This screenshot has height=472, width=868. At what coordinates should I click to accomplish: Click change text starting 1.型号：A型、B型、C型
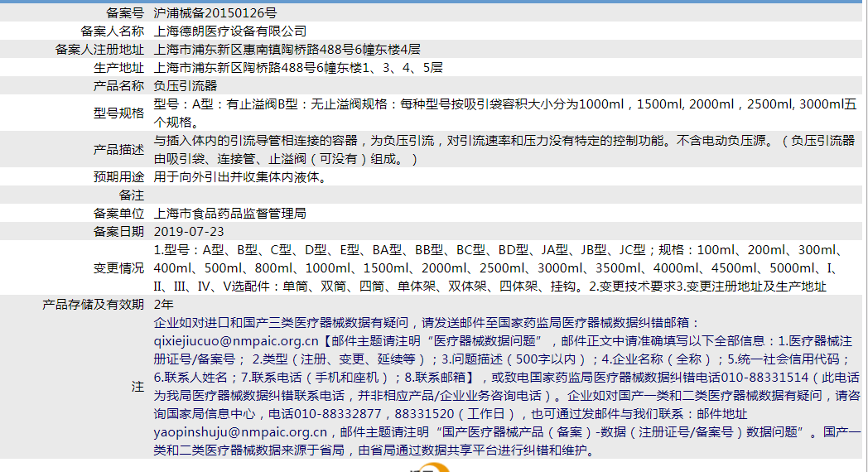499,268
